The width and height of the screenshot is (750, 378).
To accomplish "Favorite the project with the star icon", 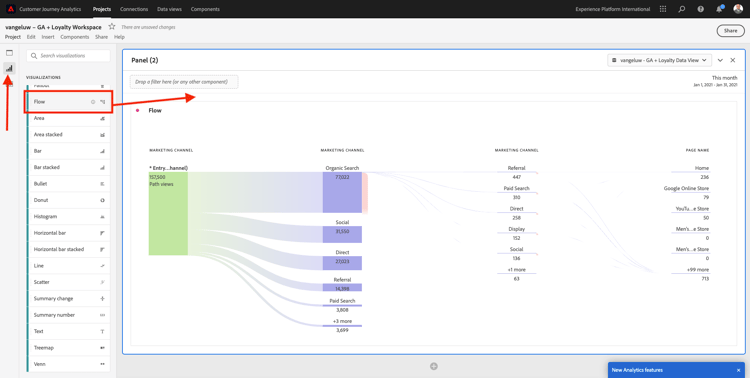I will [x=112, y=27].
